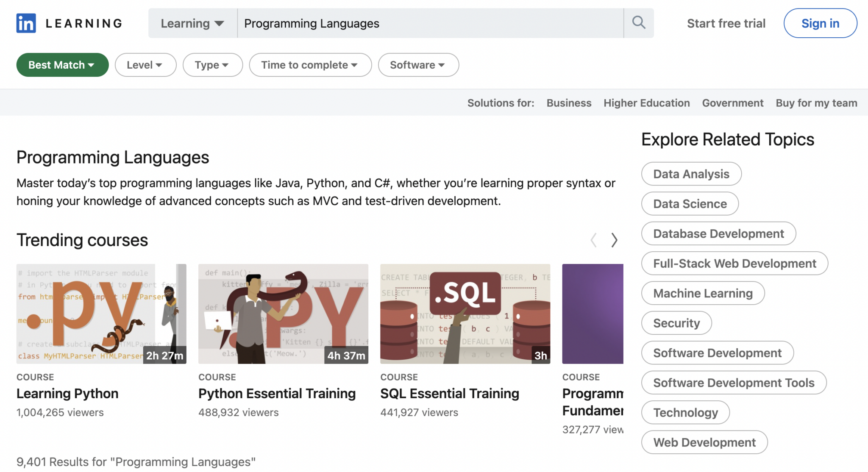Open the SQL Essential Training thumbnail
The width and height of the screenshot is (868, 472).
(x=465, y=314)
